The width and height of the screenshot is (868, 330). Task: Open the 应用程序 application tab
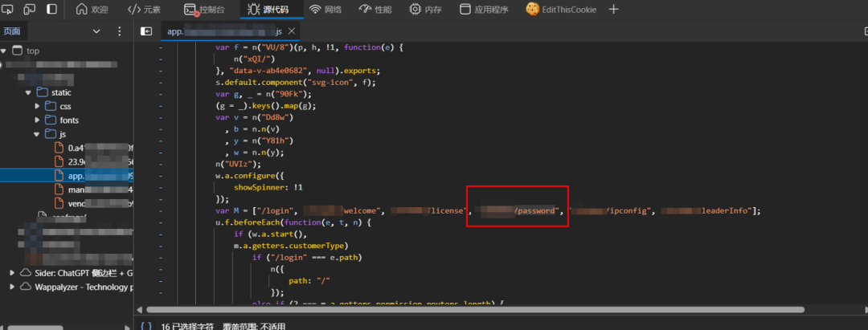(484, 10)
